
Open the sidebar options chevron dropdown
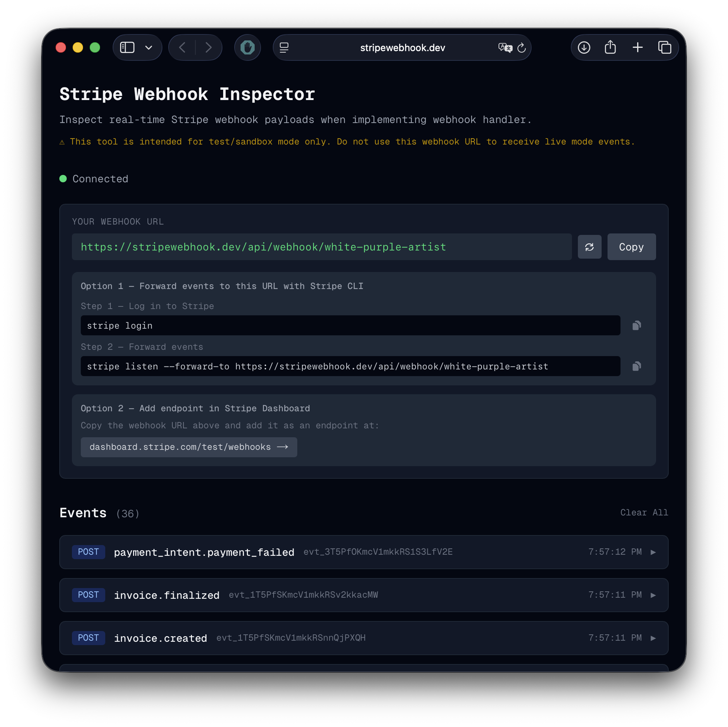pyautogui.click(x=149, y=47)
